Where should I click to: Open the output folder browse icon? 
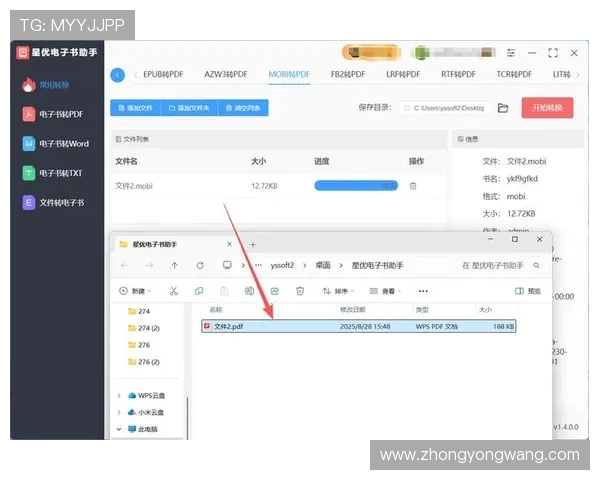click(x=503, y=108)
